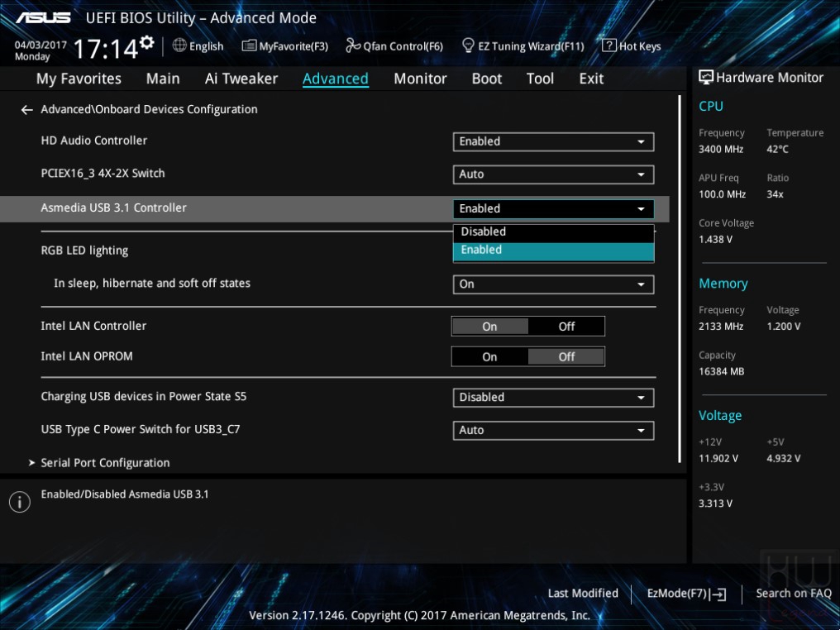Click the settings gear beside the clock
This screenshot has height=630, width=840.
(x=147, y=42)
